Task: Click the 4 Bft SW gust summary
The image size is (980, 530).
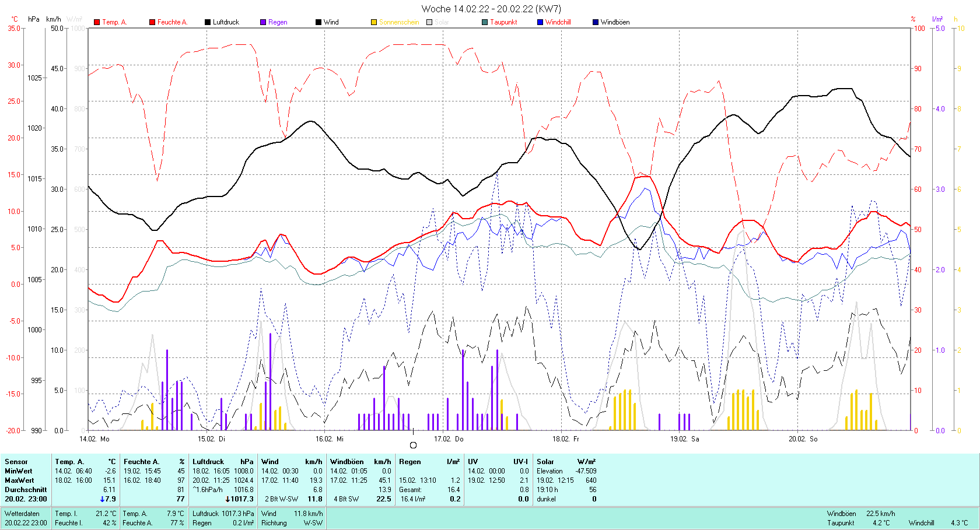Action: (346, 499)
